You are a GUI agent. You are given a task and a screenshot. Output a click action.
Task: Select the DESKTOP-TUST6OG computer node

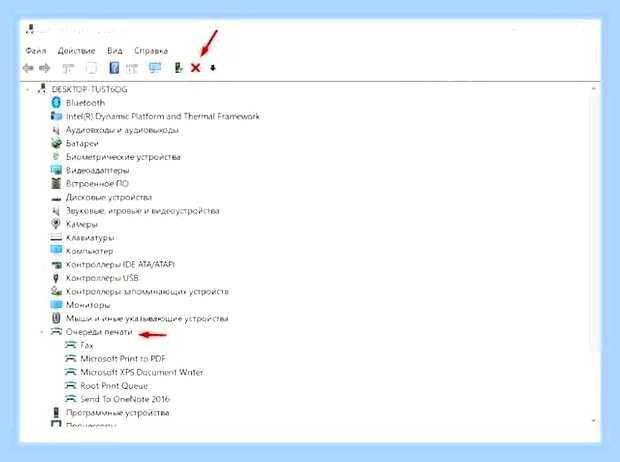click(89, 89)
